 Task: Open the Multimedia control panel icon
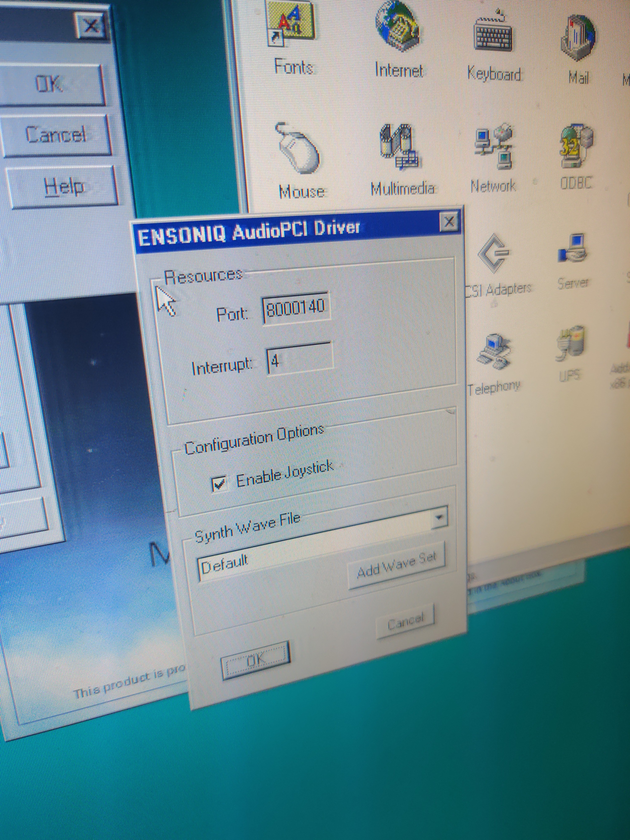pyautogui.click(x=399, y=148)
